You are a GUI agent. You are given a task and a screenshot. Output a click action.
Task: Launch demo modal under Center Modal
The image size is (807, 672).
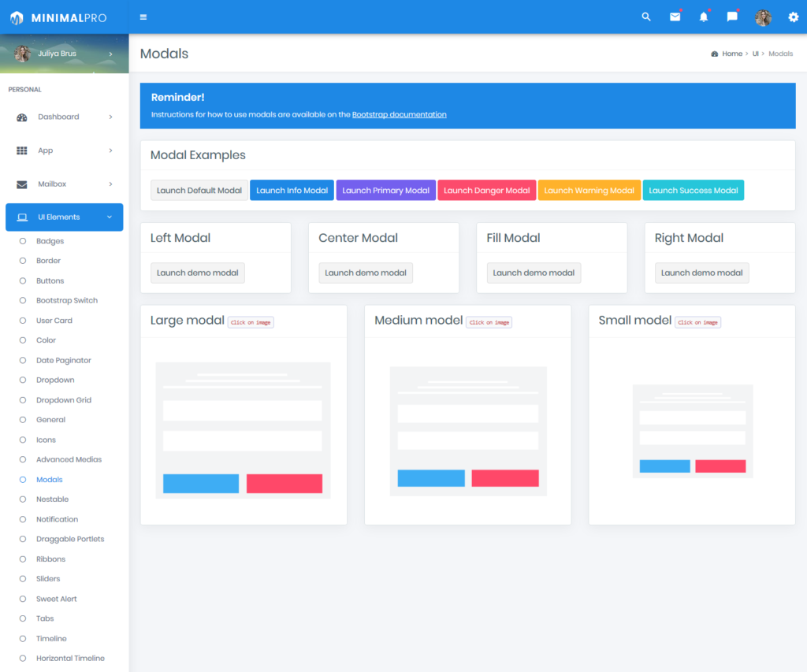[x=366, y=273]
